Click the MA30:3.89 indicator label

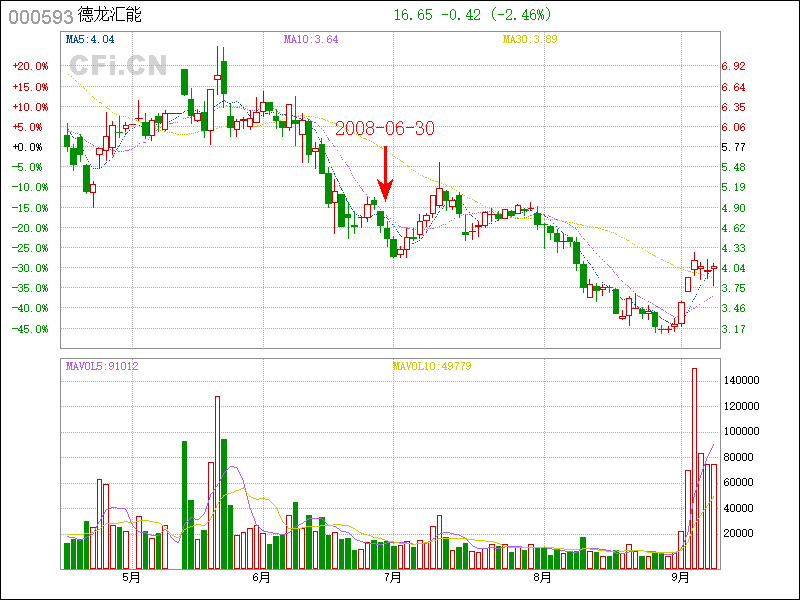[x=529, y=40]
